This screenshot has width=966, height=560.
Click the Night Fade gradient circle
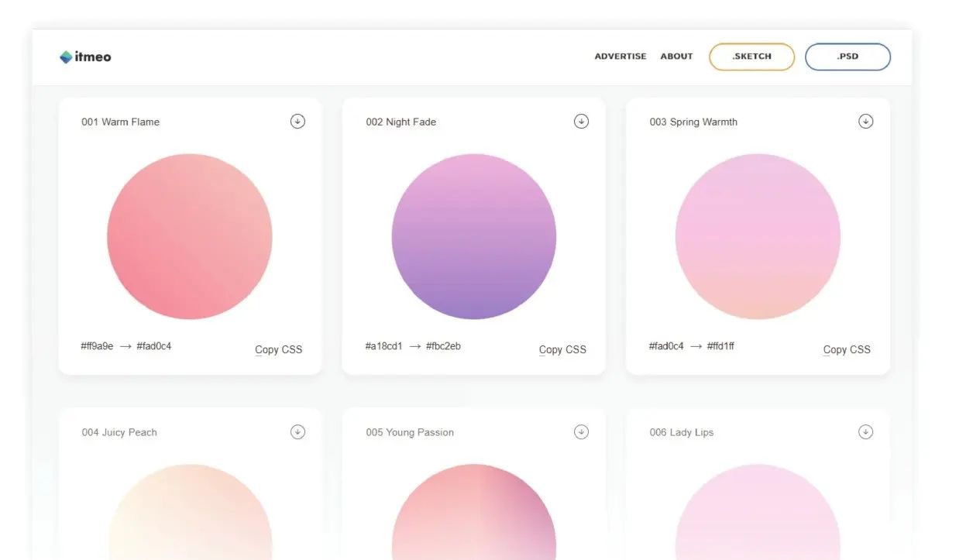474,236
